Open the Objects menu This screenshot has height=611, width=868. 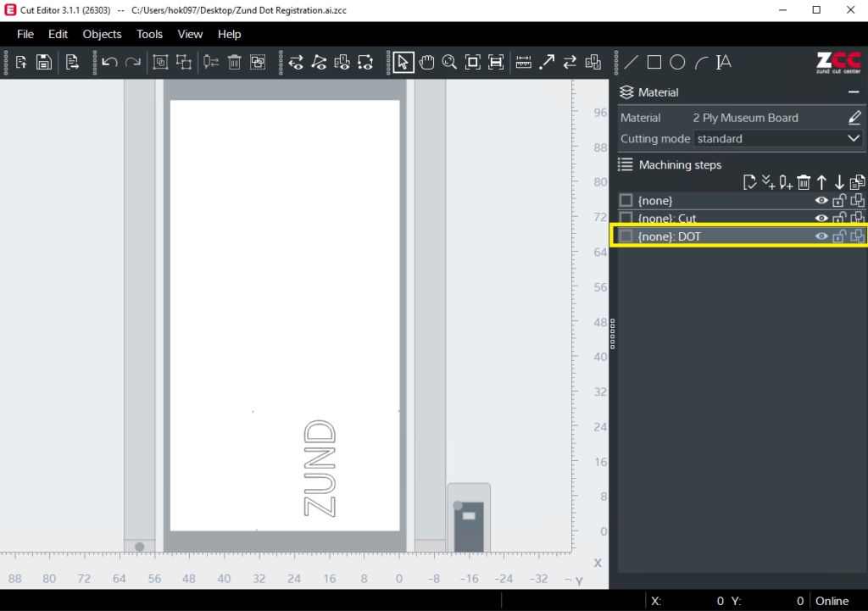point(102,34)
